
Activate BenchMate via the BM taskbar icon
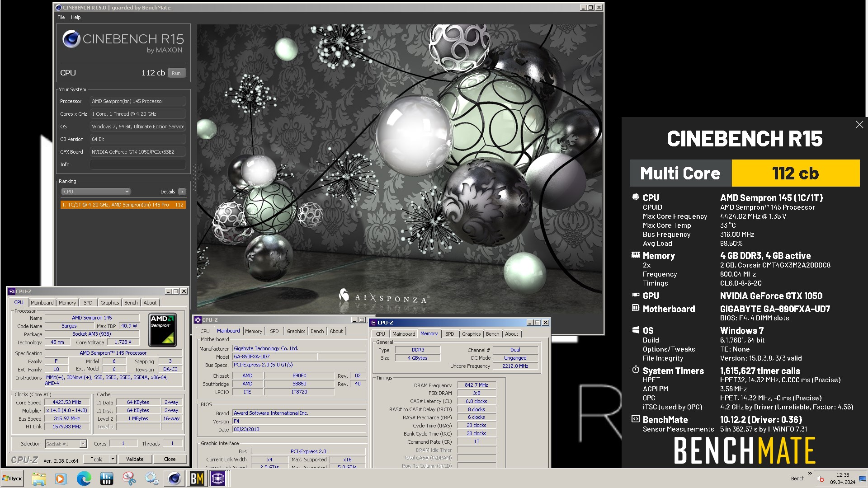[x=197, y=479]
